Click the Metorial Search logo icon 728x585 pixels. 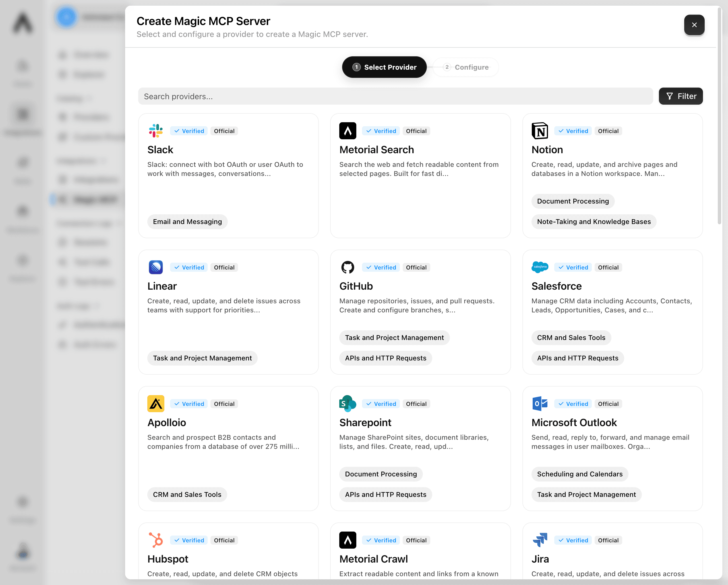(348, 131)
